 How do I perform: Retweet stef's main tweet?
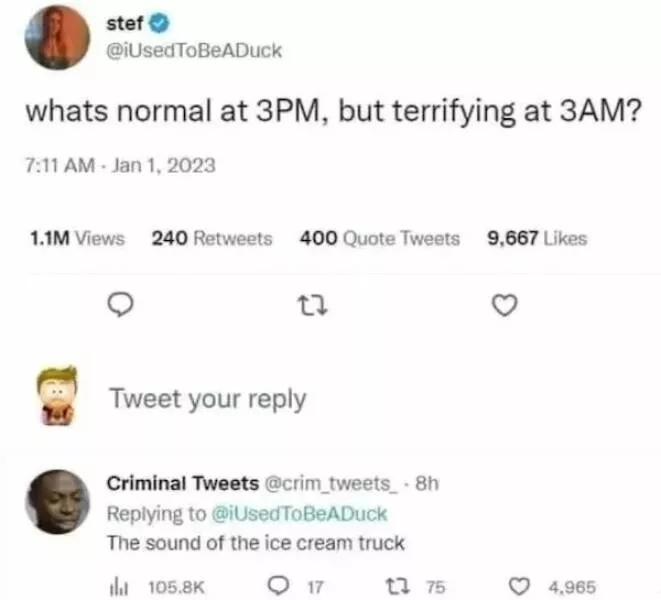pos(310,302)
